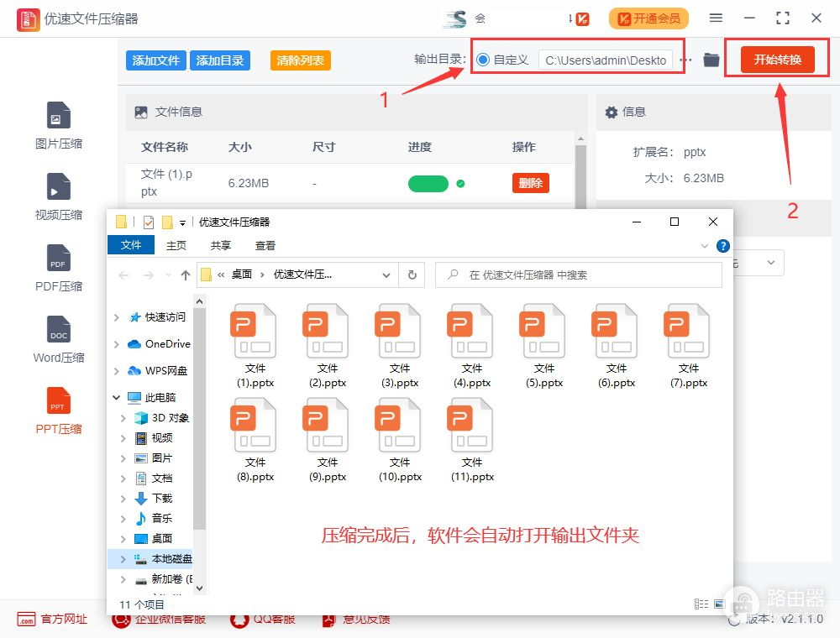
Task: Open hamburger menu in title bar
Action: 716,18
